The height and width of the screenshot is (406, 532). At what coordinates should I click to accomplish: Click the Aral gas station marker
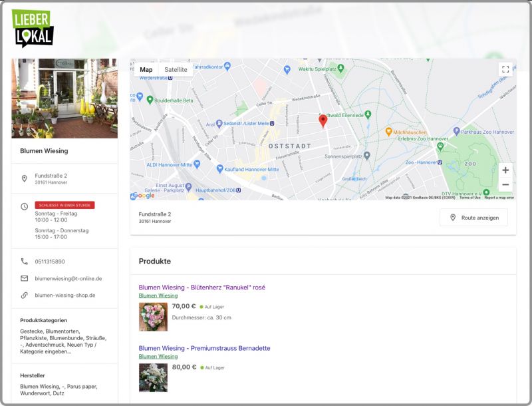(x=219, y=124)
